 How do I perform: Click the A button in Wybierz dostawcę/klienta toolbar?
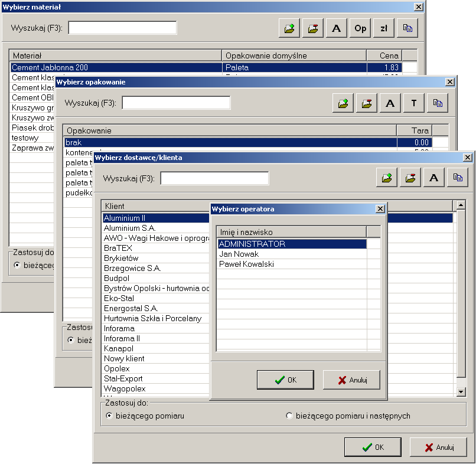point(434,178)
